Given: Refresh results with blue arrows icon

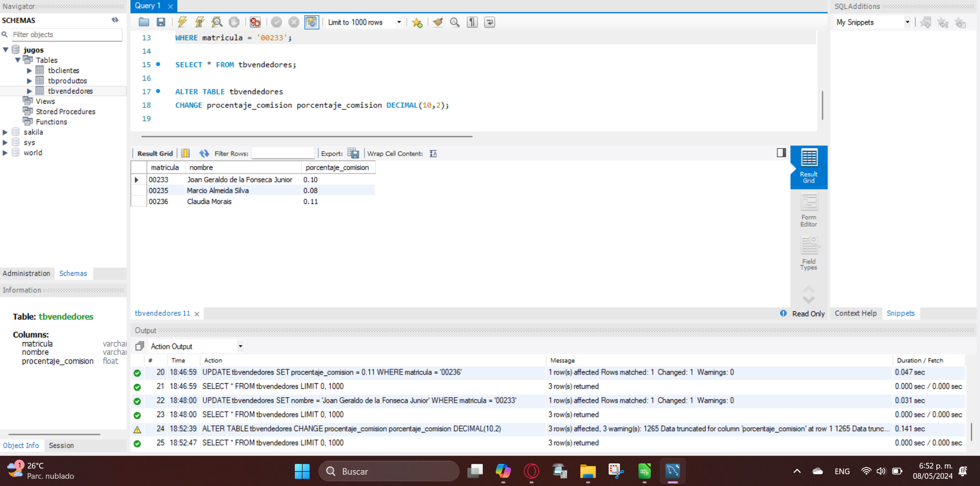Looking at the screenshot, I should pos(204,153).
